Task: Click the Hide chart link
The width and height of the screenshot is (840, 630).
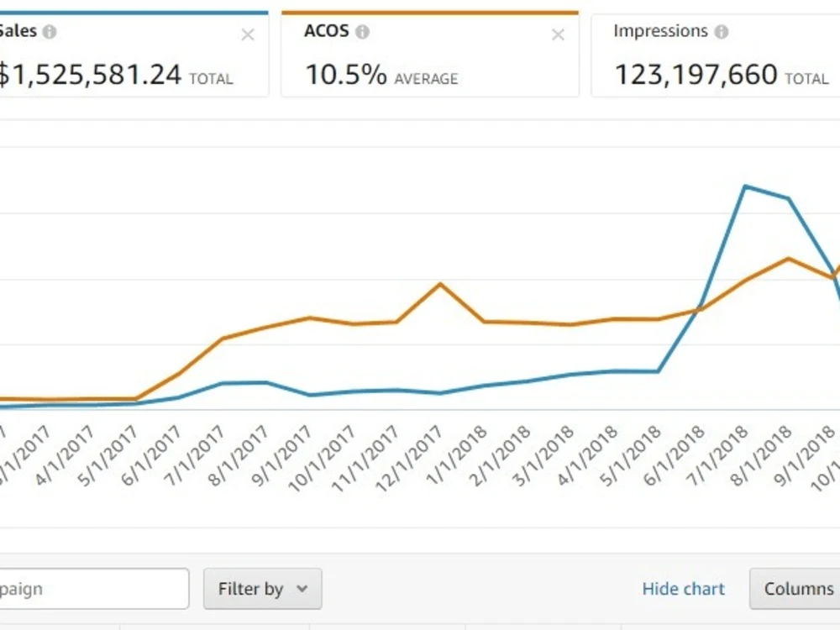Action: [x=683, y=589]
